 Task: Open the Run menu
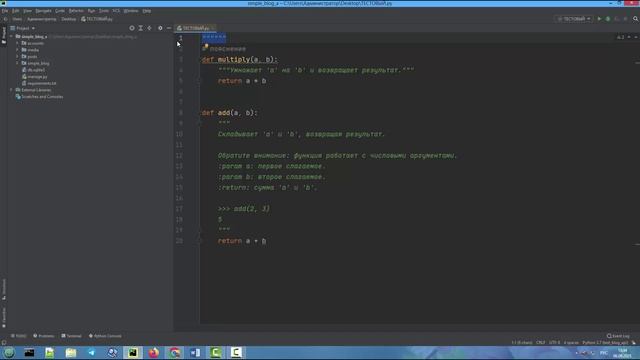coord(91,11)
